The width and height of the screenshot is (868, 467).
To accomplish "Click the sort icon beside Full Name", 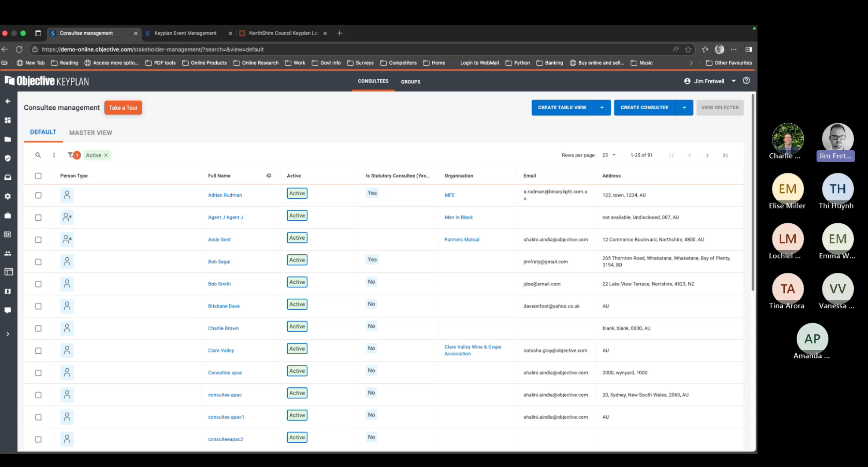I will click(269, 176).
